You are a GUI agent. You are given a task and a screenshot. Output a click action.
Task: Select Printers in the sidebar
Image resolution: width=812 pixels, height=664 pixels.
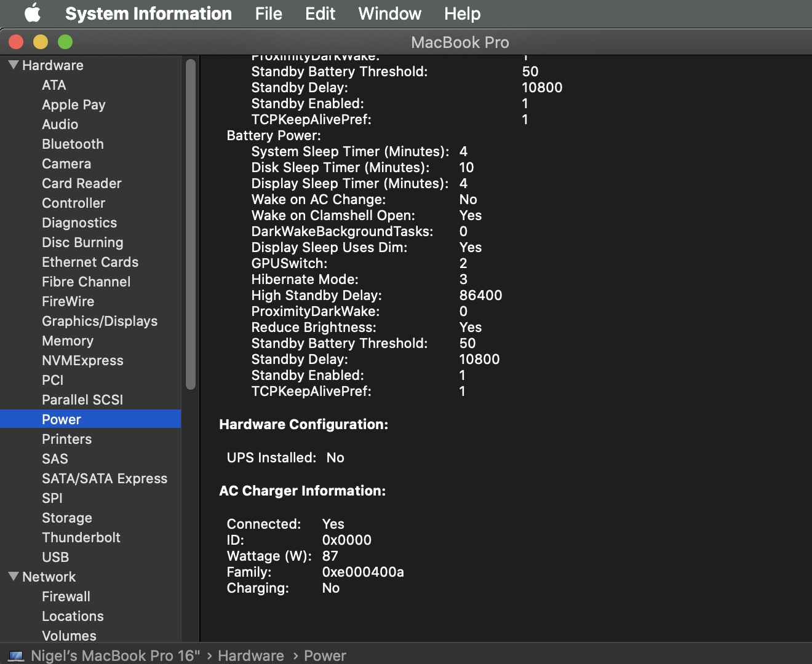click(x=67, y=439)
